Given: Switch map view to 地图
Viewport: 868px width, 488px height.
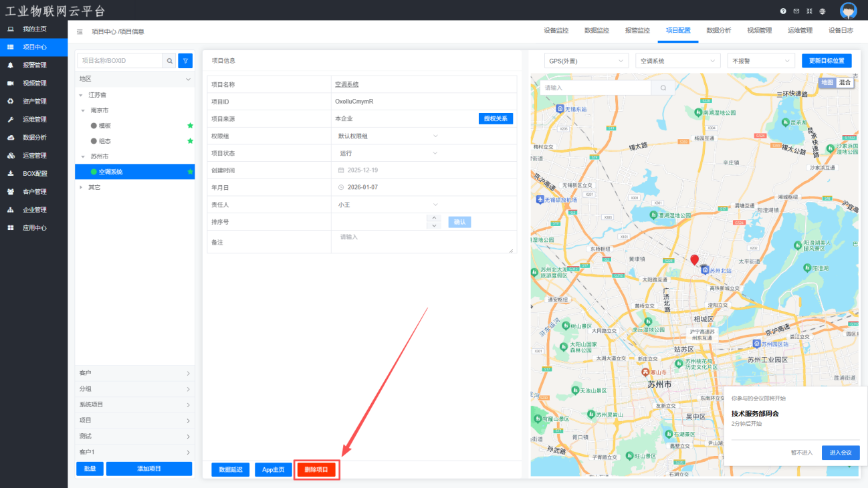Looking at the screenshot, I should (827, 82).
